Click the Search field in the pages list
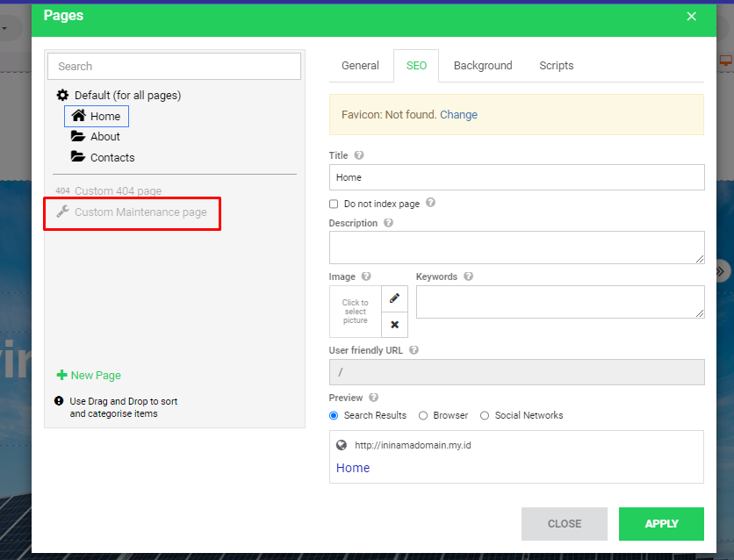The height and width of the screenshot is (560, 734). click(x=174, y=66)
